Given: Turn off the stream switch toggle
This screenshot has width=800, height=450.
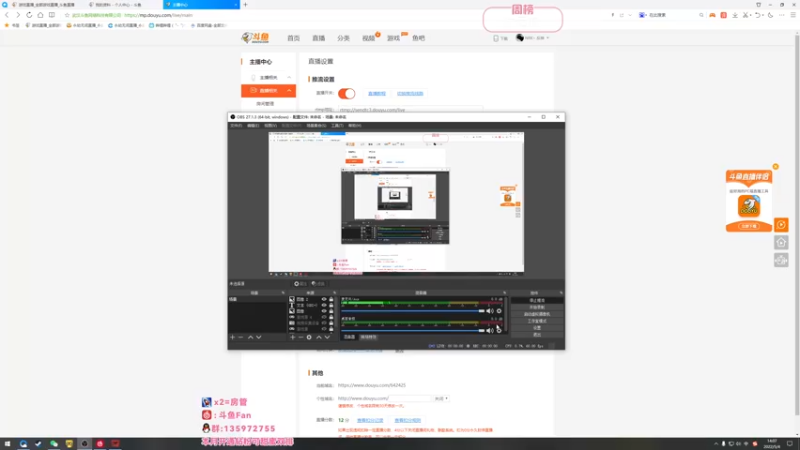Looking at the screenshot, I should point(346,93).
